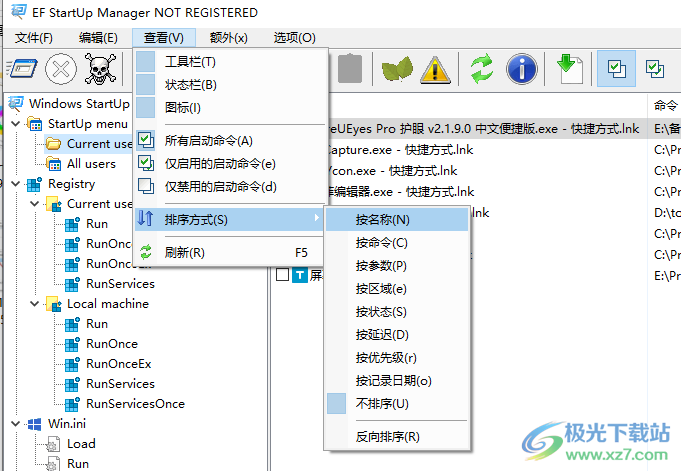Collapse the StartUp menu node
The width and height of the screenshot is (681, 471).
point(16,124)
